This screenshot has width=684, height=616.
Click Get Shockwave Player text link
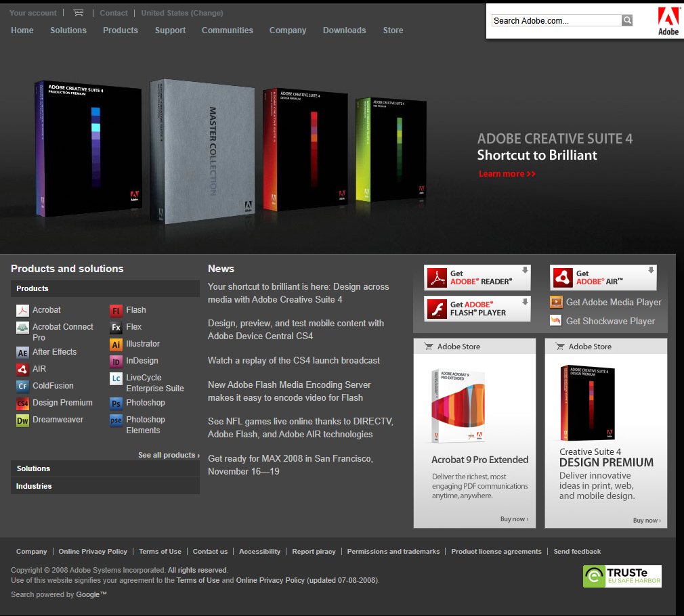coord(611,322)
